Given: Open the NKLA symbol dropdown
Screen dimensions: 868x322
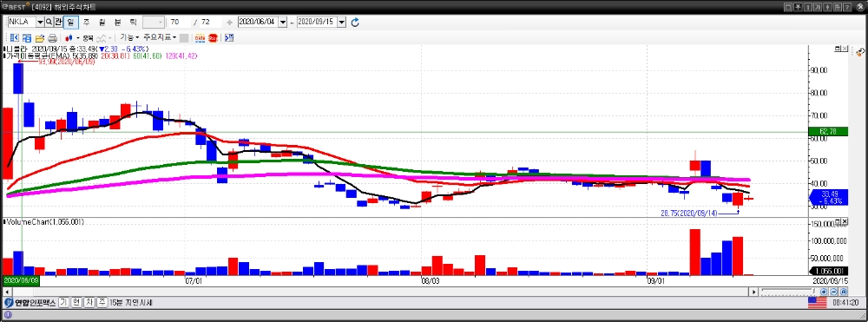Looking at the screenshot, I should (x=41, y=22).
